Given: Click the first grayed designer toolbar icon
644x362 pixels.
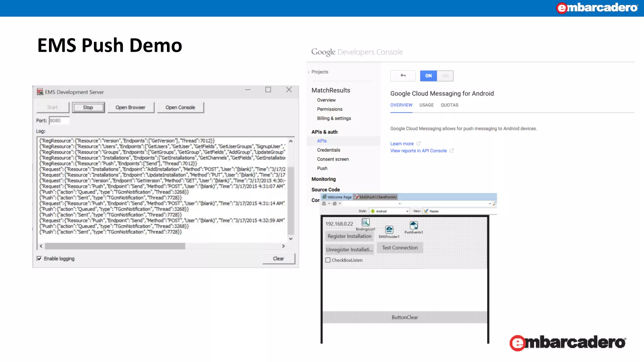Looking at the screenshot, I should [324, 204].
